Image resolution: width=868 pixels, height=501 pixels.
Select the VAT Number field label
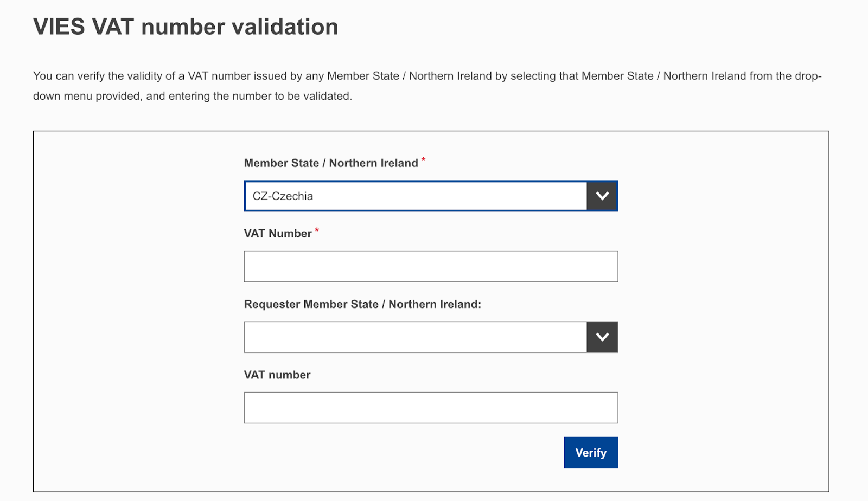tap(278, 233)
